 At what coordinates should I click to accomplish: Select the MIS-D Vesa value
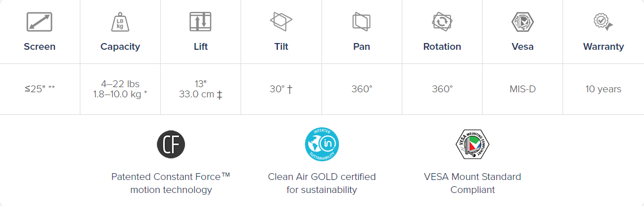[522, 89]
